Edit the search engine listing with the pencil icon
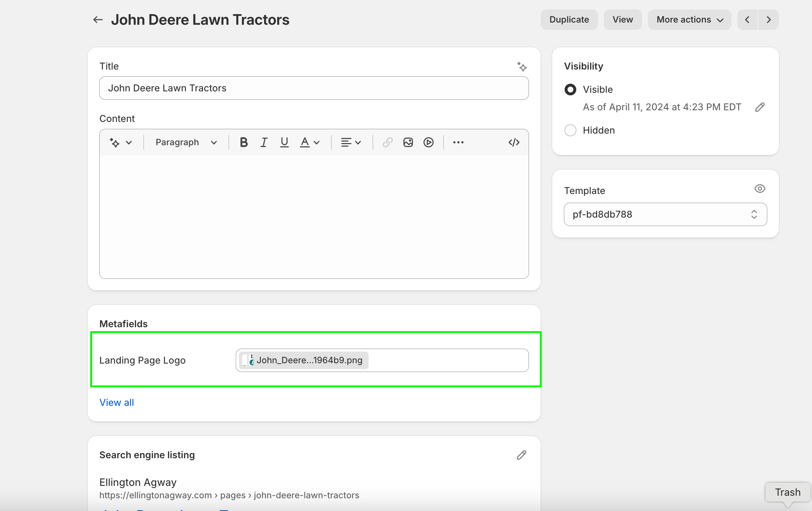 (521, 455)
